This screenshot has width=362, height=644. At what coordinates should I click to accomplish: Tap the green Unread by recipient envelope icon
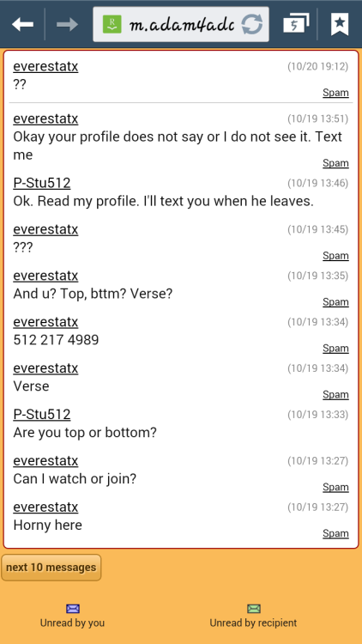pos(254,609)
